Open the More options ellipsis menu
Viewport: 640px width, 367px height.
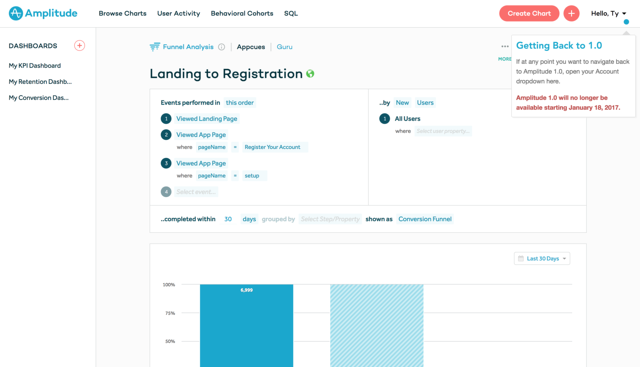pos(505,47)
